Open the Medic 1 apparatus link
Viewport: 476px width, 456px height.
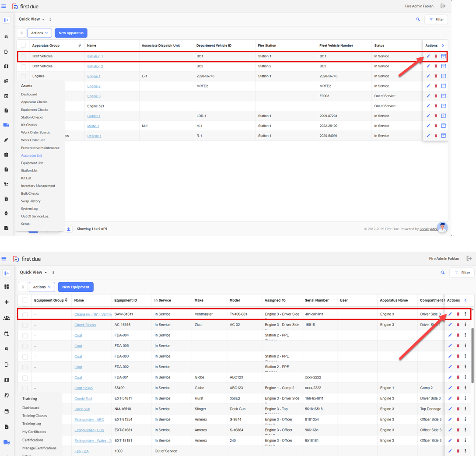tap(93, 126)
